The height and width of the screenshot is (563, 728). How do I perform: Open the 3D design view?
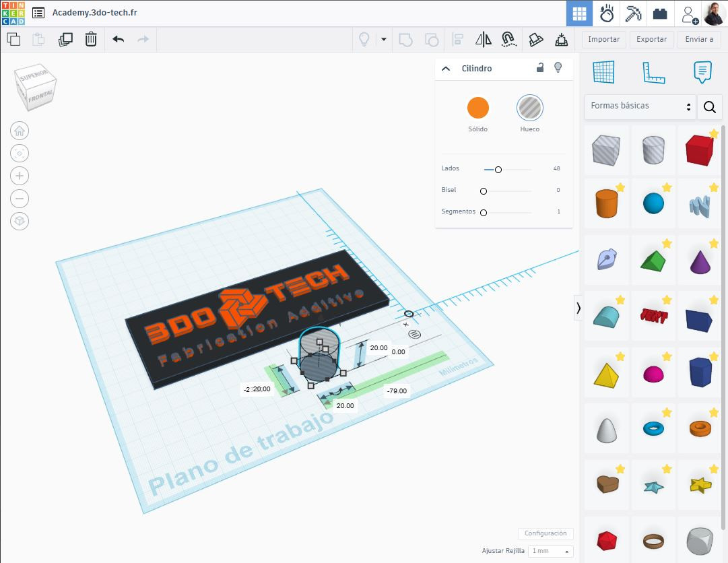coord(579,13)
